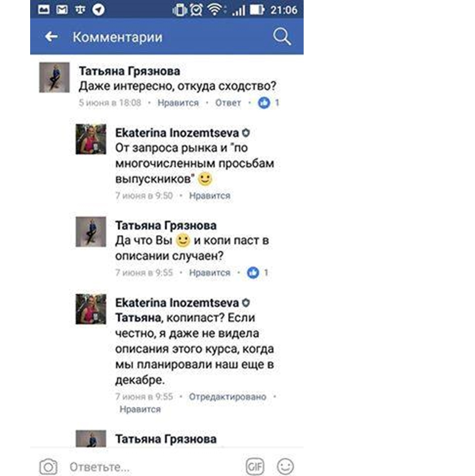Tap the Gmail notification icon in status bar

pos(62,9)
